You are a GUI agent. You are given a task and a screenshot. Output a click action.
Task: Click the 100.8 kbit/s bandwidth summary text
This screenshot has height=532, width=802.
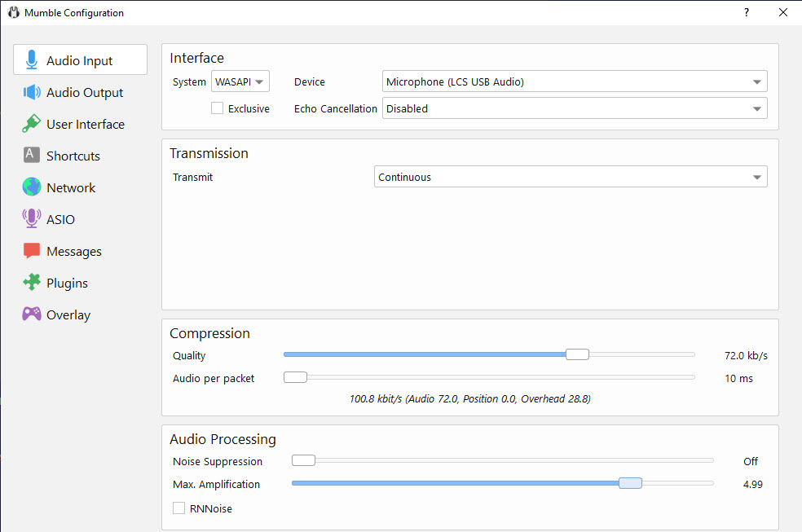(469, 399)
